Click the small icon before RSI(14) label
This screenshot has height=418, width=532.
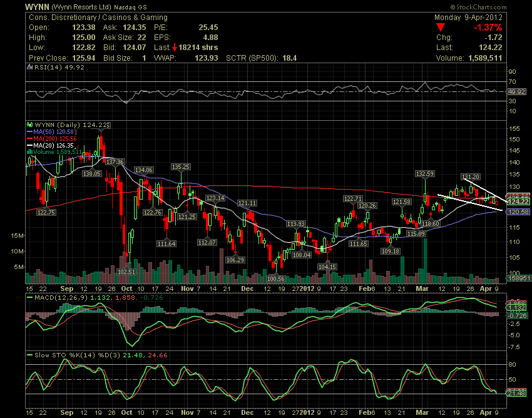(x=29, y=67)
